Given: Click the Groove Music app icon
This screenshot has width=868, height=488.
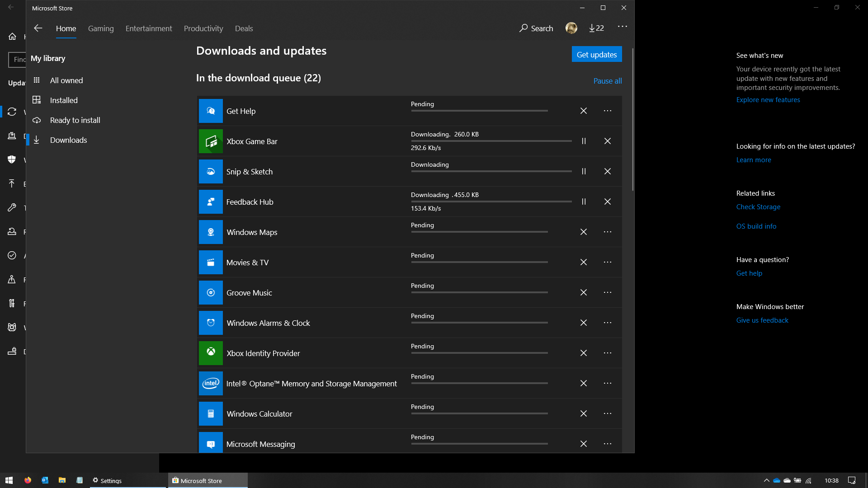Looking at the screenshot, I should tap(211, 292).
